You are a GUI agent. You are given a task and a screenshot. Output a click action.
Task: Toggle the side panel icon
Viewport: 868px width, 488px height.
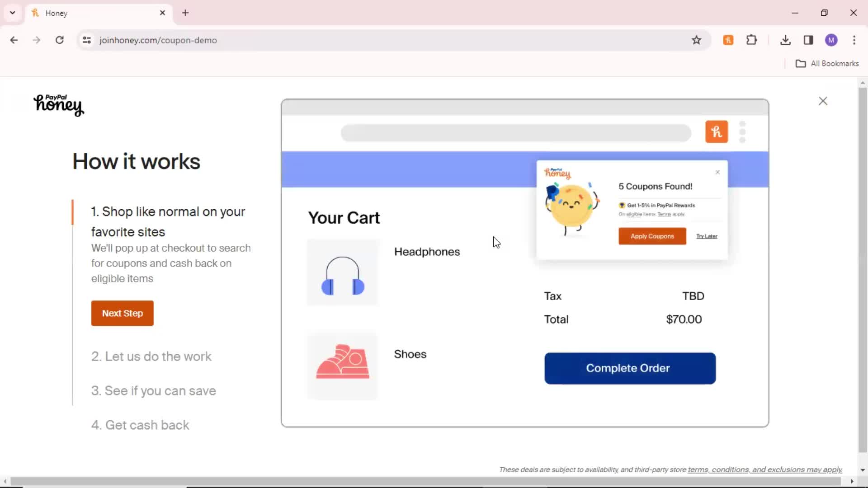click(808, 40)
